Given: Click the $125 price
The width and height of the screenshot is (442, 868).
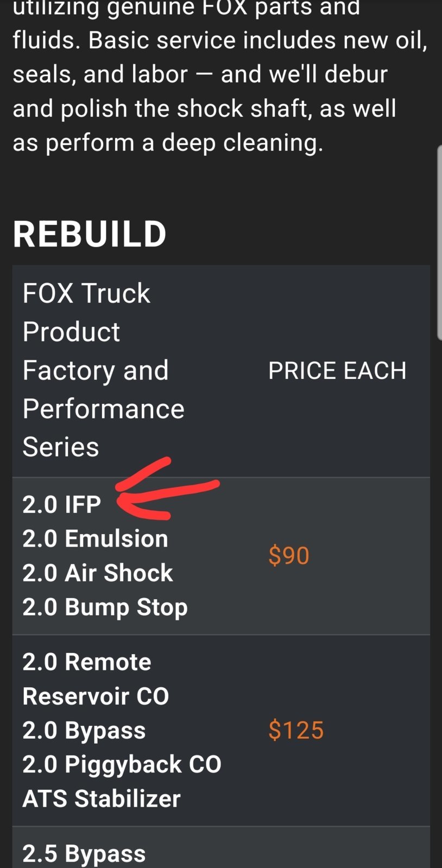Looking at the screenshot, I should click(296, 730).
